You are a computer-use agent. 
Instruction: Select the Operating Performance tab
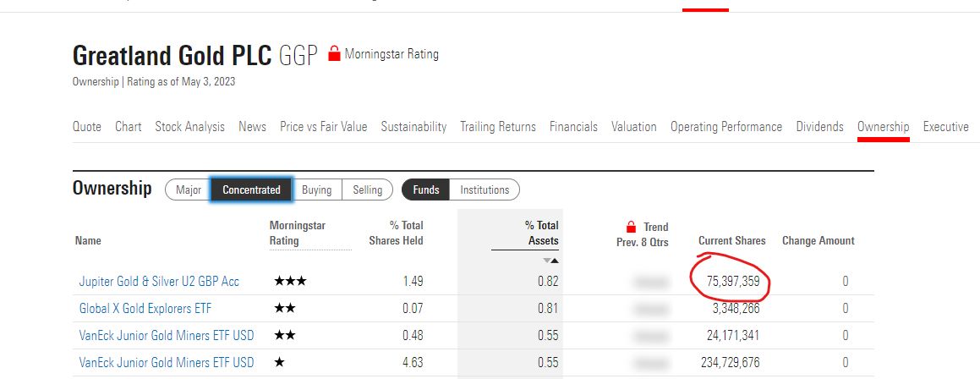point(726,127)
